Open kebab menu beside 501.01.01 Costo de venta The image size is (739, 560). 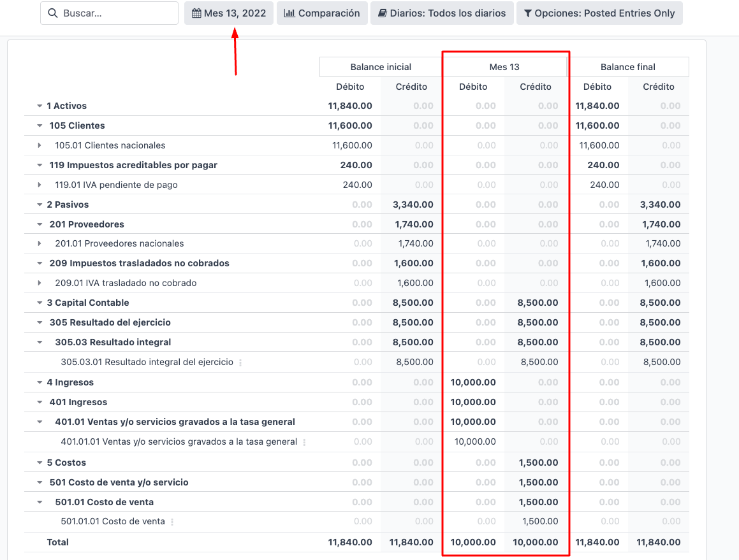coord(172,522)
